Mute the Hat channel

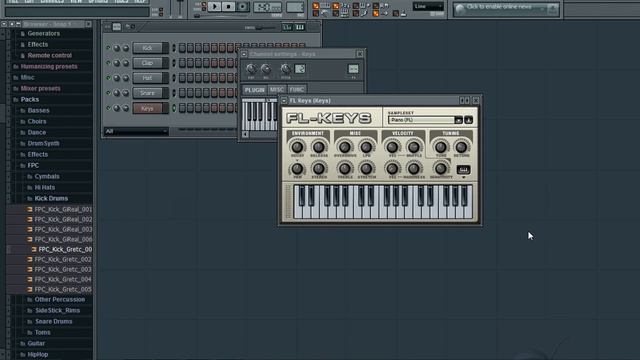point(108,78)
